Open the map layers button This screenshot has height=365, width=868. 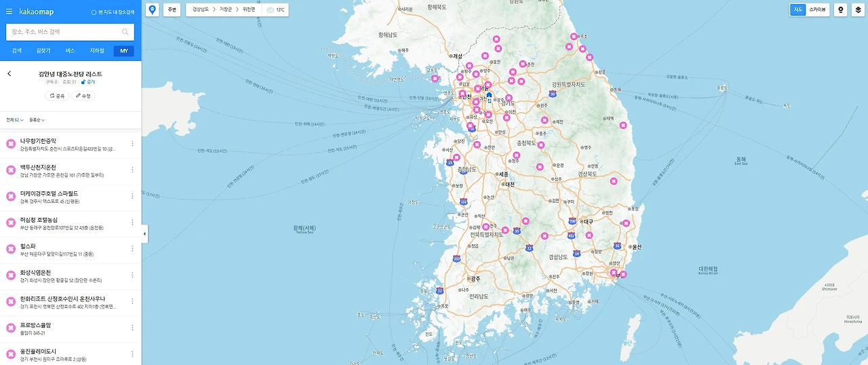point(858,9)
